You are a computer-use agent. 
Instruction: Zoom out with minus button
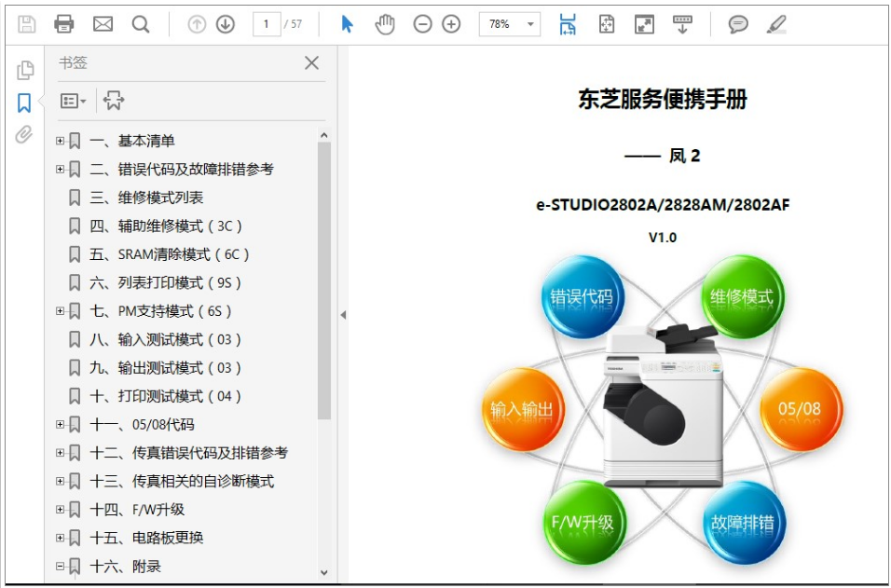click(422, 24)
